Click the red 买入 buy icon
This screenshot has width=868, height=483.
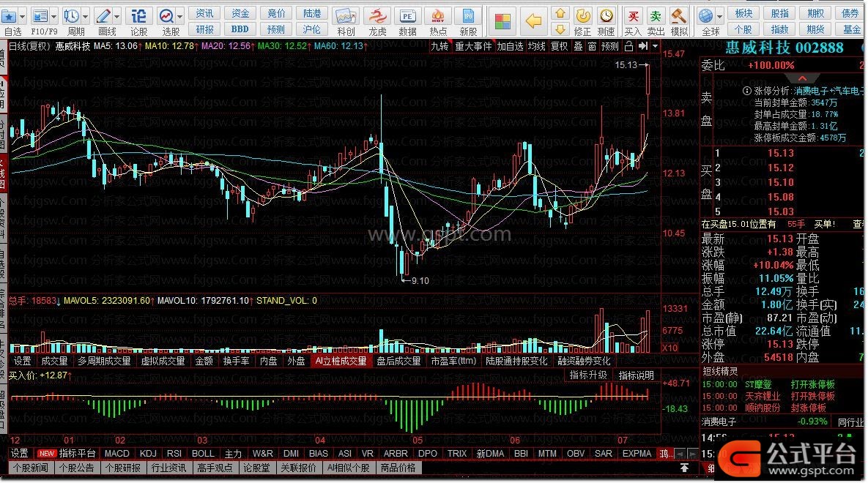point(633,16)
